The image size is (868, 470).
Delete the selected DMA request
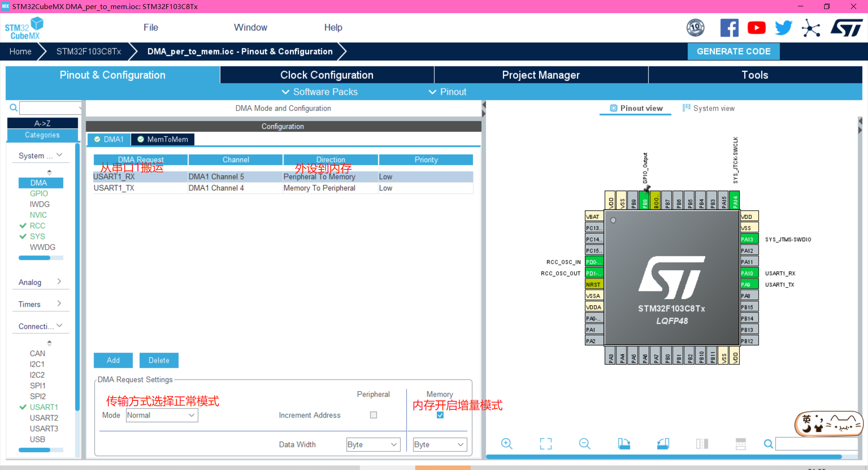(x=159, y=360)
